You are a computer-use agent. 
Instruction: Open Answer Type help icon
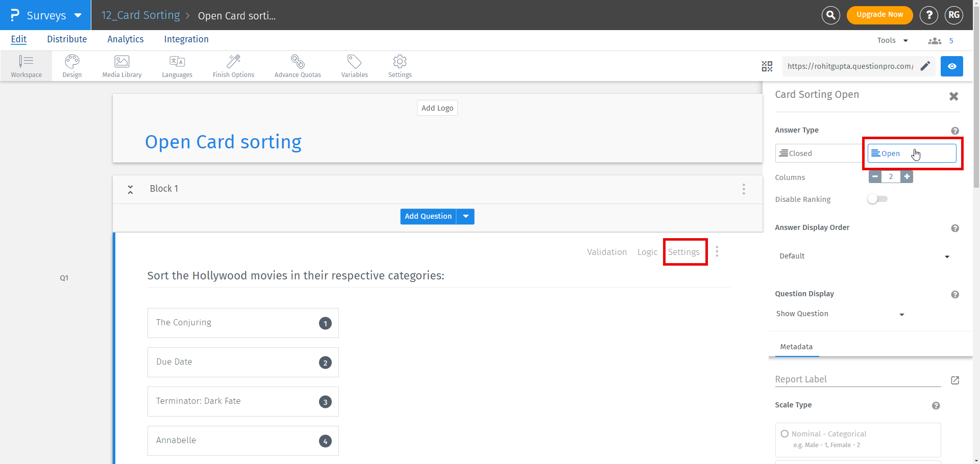click(x=955, y=131)
